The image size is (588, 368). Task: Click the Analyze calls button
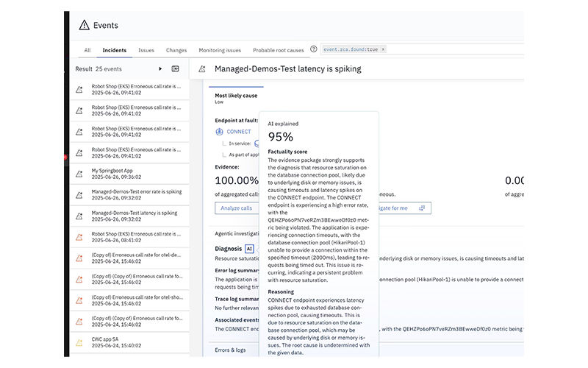click(x=236, y=208)
